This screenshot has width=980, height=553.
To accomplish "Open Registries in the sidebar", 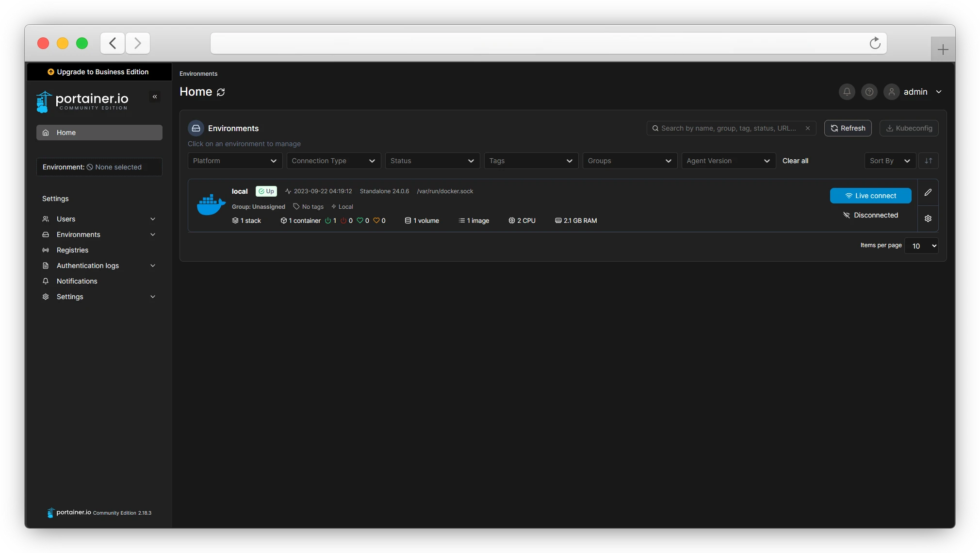I will pos(72,250).
